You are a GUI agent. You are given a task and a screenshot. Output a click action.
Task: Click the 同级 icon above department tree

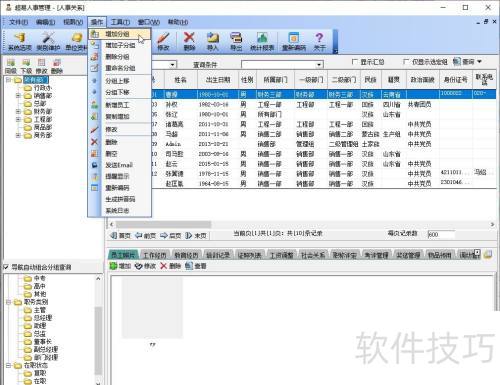(11, 66)
